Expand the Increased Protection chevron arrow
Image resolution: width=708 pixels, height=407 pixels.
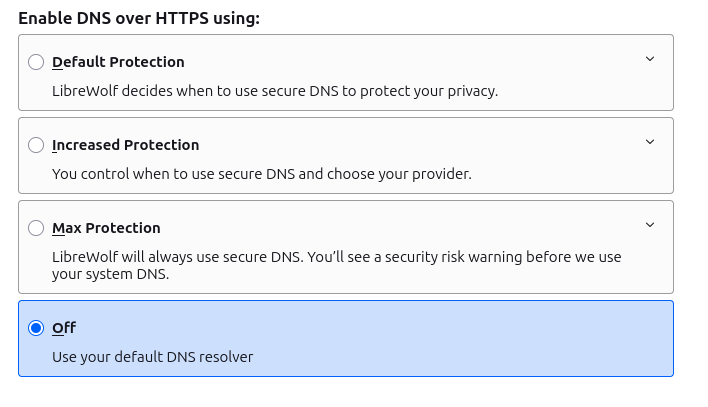pyautogui.click(x=650, y=142)
